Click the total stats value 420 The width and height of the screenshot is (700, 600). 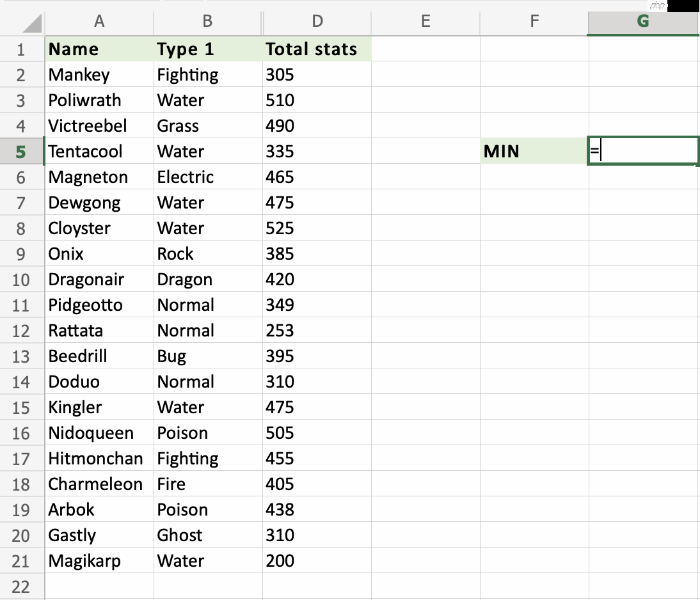[317, 279]
